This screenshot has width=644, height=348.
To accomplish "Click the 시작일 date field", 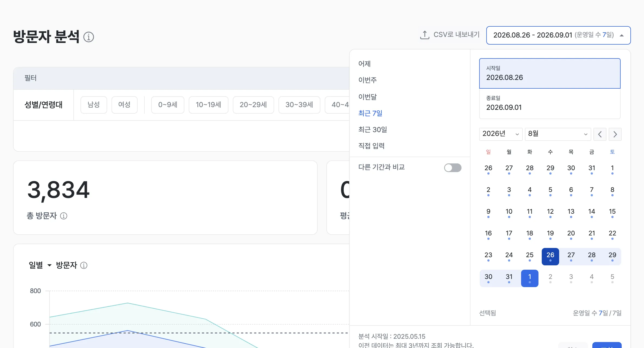I will 550,73.
